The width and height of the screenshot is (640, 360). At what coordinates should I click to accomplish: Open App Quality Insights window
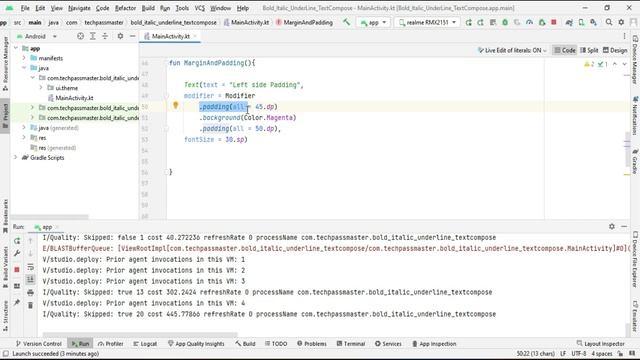pyautogui.click(x=196, y=344)
